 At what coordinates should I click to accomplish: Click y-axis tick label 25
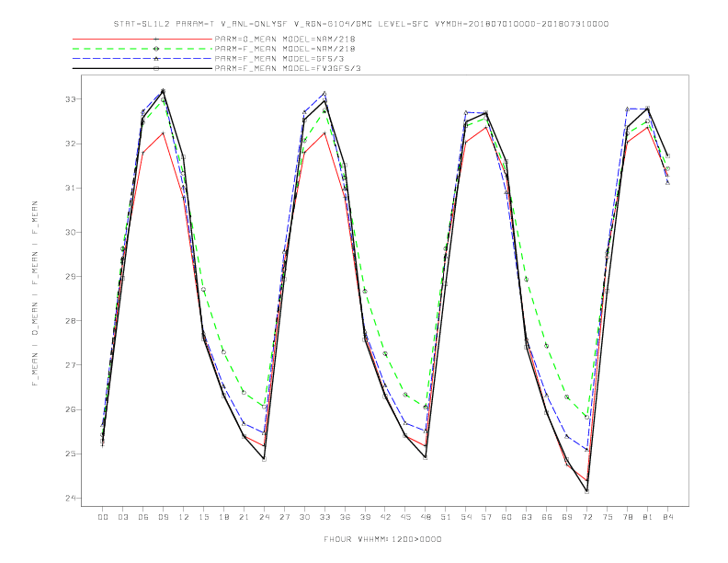[71, 454]
